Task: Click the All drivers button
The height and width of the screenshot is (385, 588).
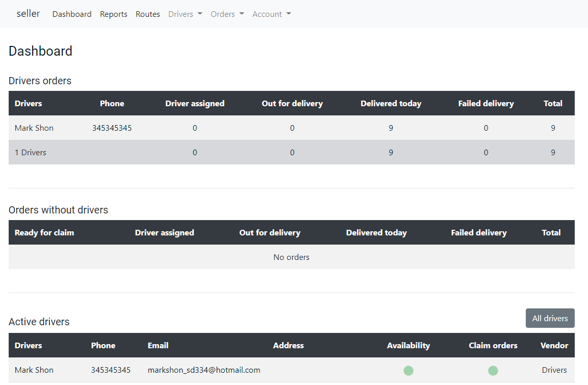Action: 550,318
